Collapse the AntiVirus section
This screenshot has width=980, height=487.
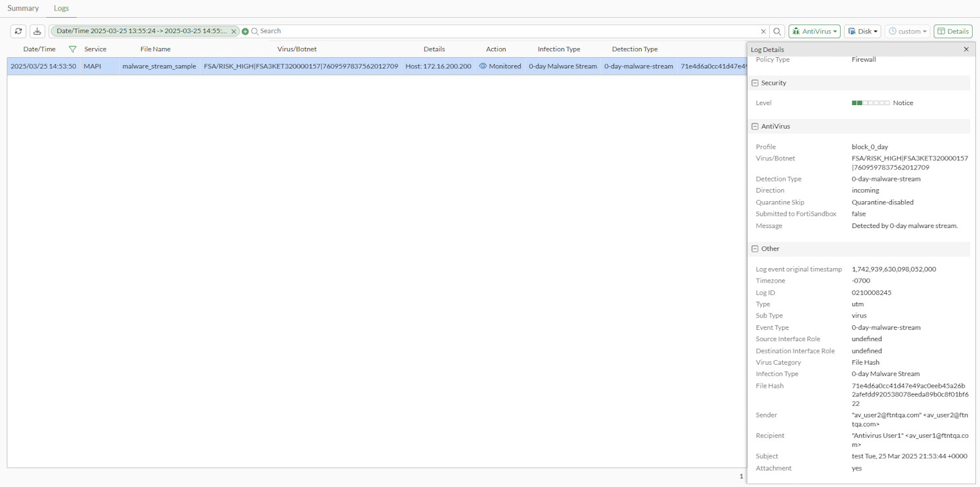(x=755, y=126)
